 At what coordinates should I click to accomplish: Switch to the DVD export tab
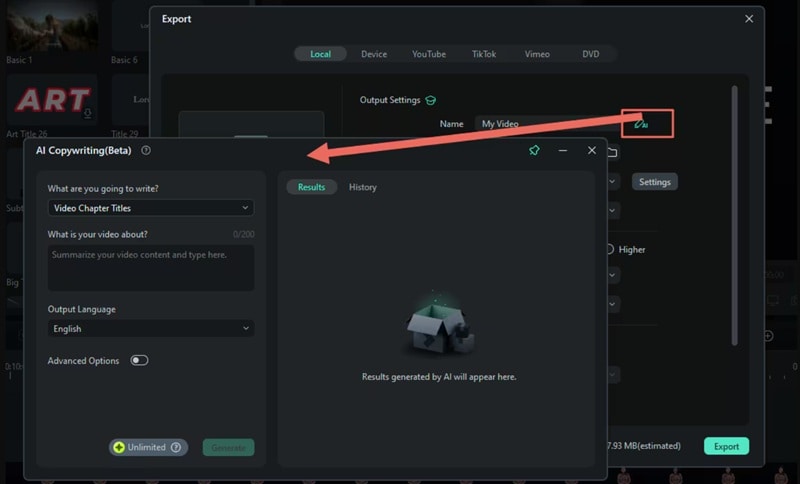coord(591,54)
